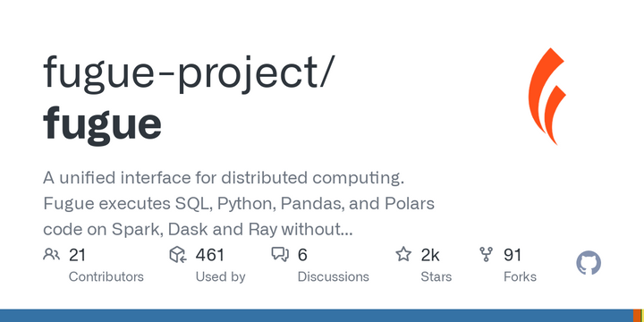Screen dimensions: 644x322
Task: Open the bold fugue repository name
Action: [x=102, y=123]
